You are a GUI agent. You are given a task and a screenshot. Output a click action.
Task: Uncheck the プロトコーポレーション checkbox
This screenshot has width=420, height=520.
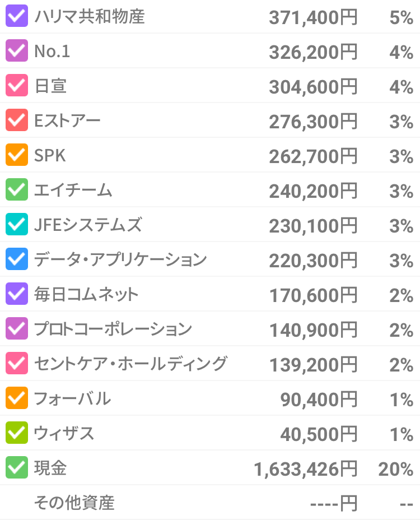16,329
